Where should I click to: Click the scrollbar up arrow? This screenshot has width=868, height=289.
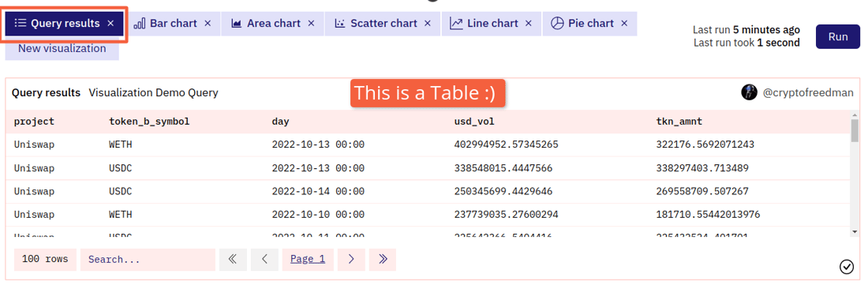pos(855,114)
